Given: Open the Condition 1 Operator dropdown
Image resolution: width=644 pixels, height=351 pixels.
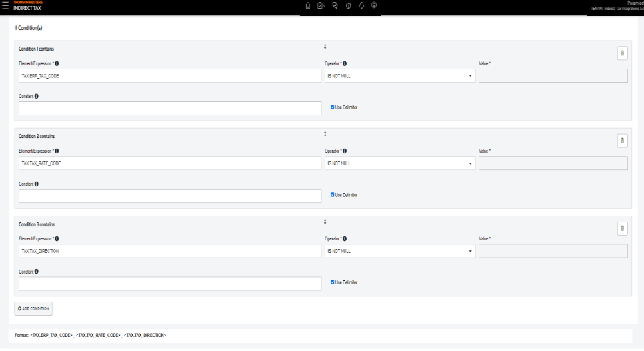Looking at the screenshot, I should 399,76.
